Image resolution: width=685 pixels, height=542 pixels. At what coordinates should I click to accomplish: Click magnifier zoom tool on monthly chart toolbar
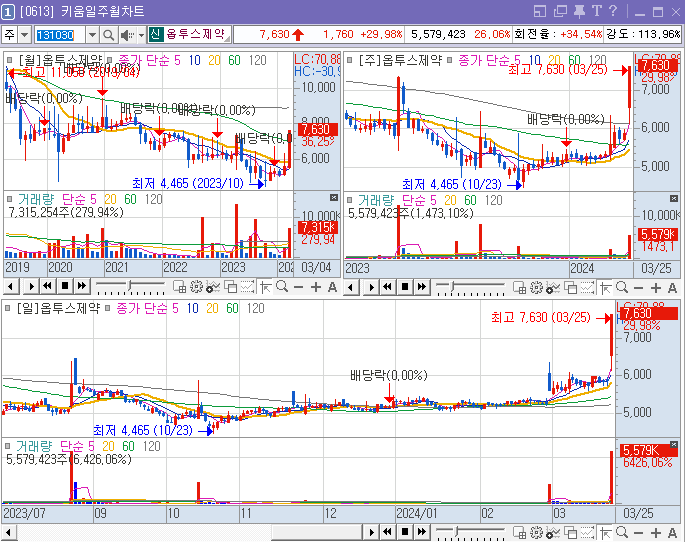tap(282, 287)
